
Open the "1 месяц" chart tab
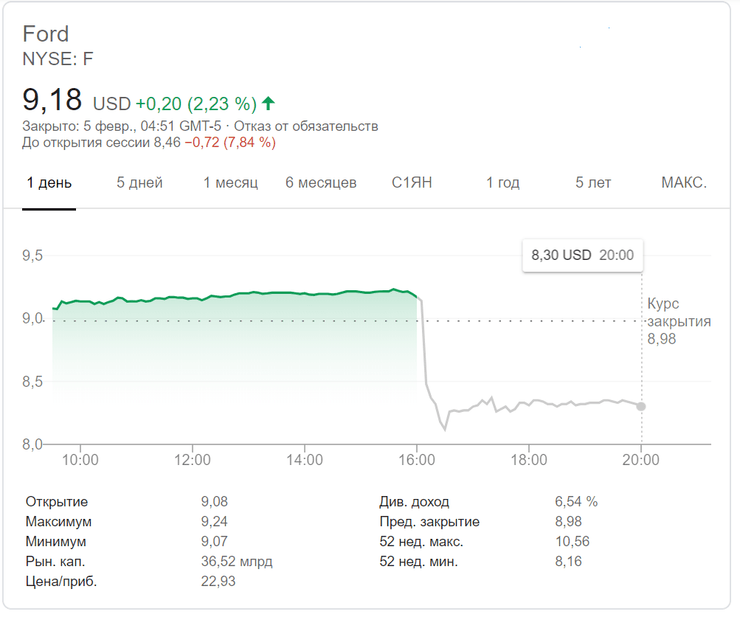pos(230,183)
